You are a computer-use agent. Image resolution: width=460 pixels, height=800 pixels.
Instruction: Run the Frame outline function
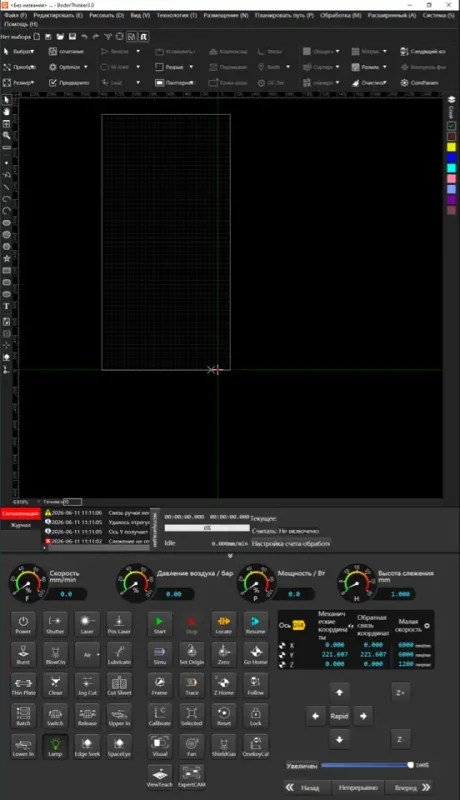[x=160, y=685]
